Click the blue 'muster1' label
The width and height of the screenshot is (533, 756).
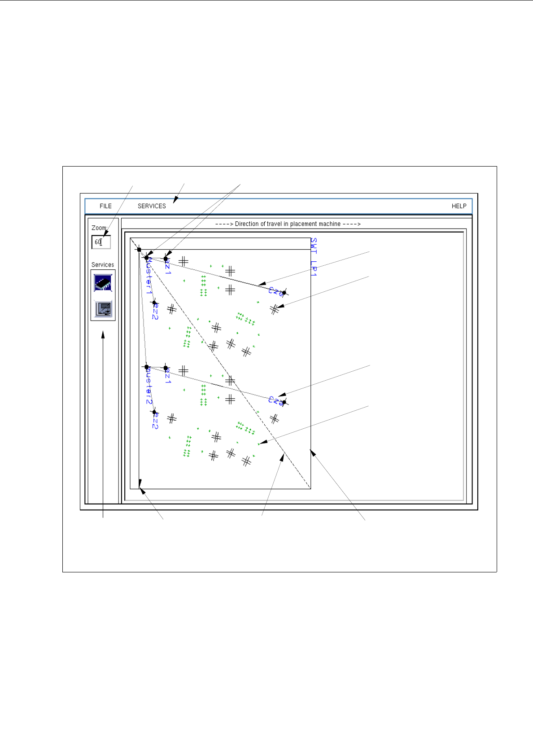click(149, 276)
